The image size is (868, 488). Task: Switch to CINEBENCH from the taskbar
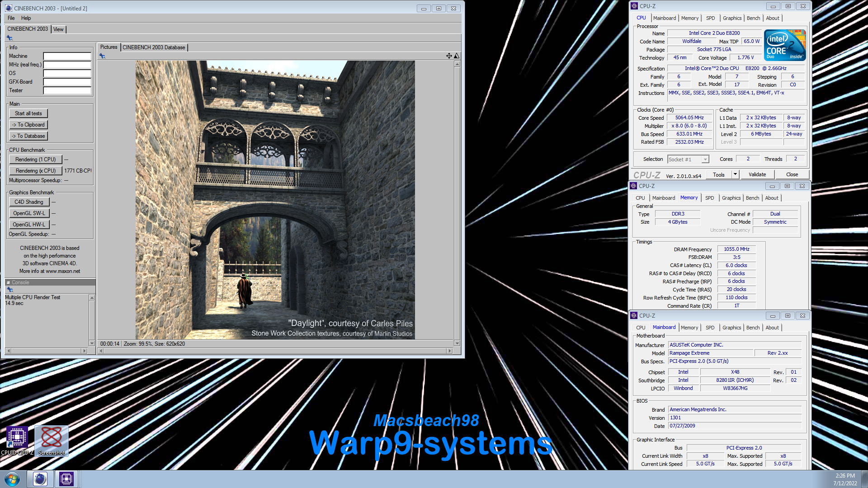point(40,479)
